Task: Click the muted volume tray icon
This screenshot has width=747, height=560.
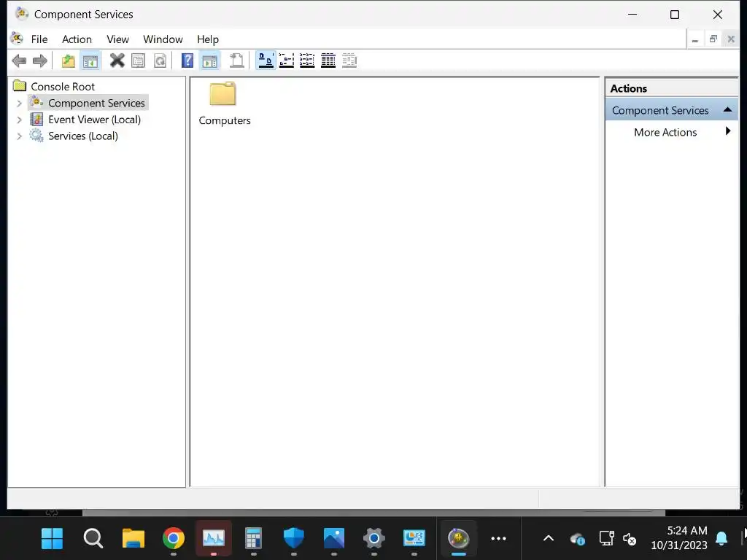Action: pos(630,539)
